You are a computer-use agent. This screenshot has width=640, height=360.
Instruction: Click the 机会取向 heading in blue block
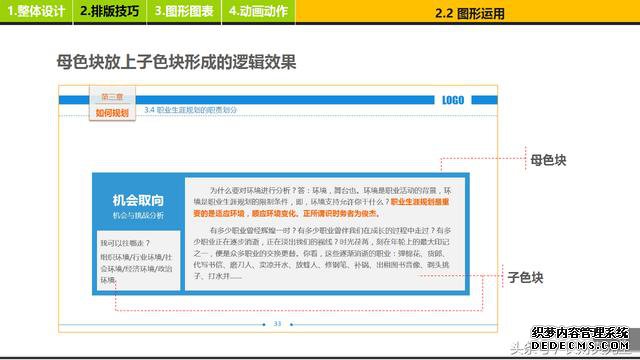pyautogui.click(x=138, y=200)
